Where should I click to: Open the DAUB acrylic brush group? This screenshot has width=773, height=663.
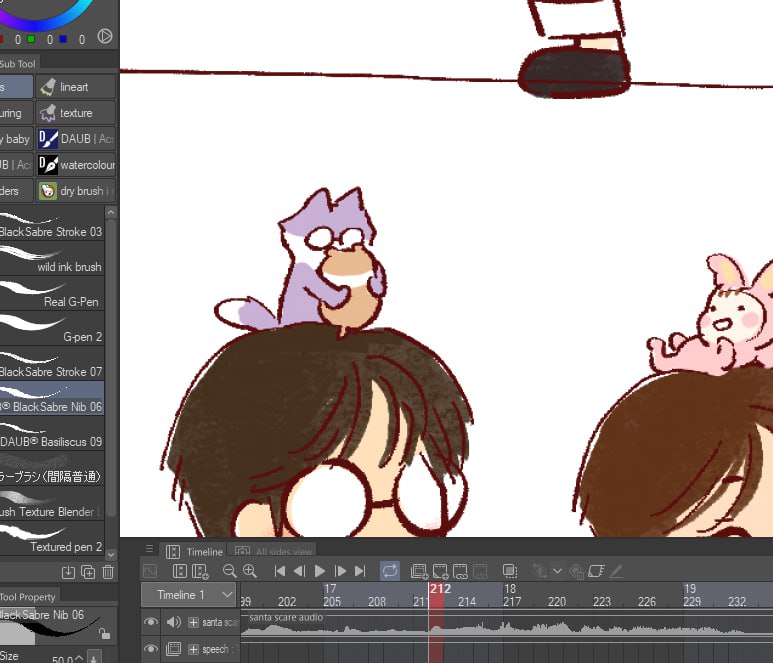click(75, 139)
